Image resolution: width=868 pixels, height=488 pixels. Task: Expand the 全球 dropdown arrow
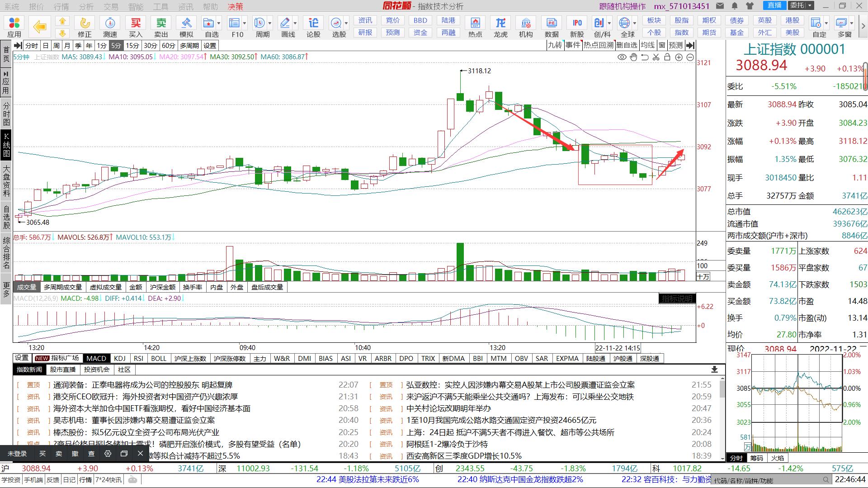[635, 23]
